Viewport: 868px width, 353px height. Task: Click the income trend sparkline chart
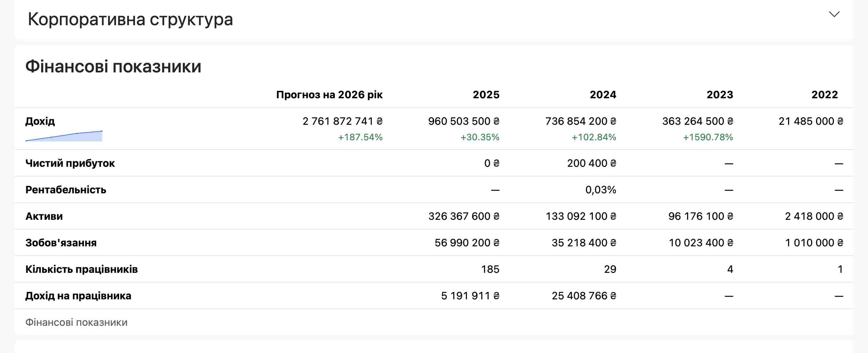click(x=64, y=136)
